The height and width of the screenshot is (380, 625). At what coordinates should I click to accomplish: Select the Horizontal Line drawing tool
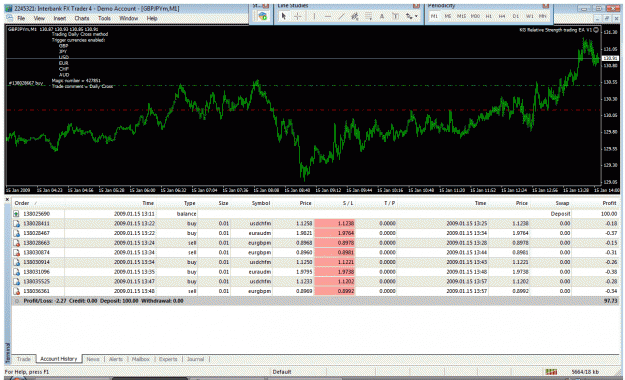[x=328, y=16]
